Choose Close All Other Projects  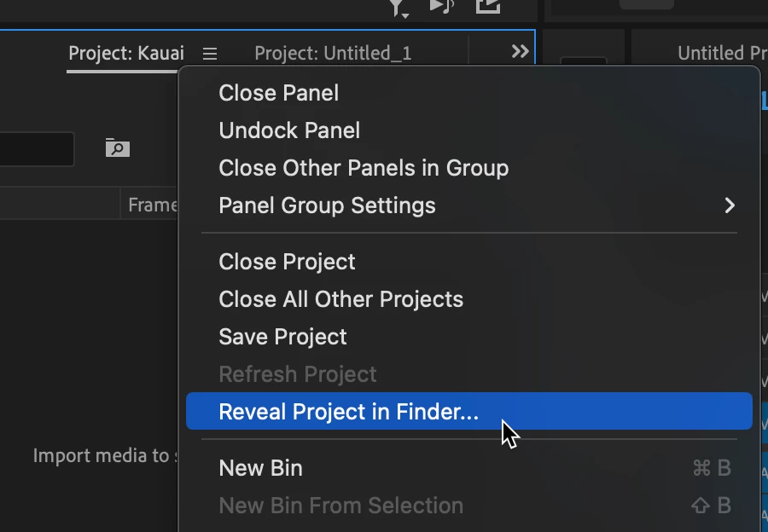tap(340, 299)
